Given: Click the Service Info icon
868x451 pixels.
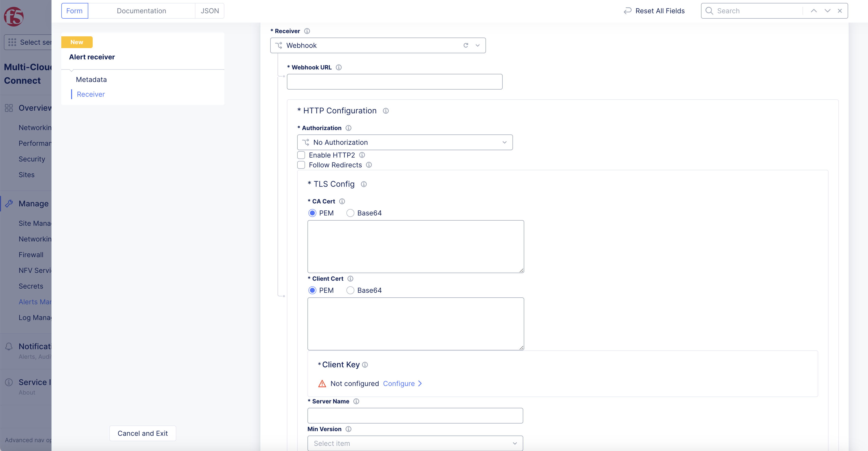Looking at the screenshot, I should (x=9, y=382).
